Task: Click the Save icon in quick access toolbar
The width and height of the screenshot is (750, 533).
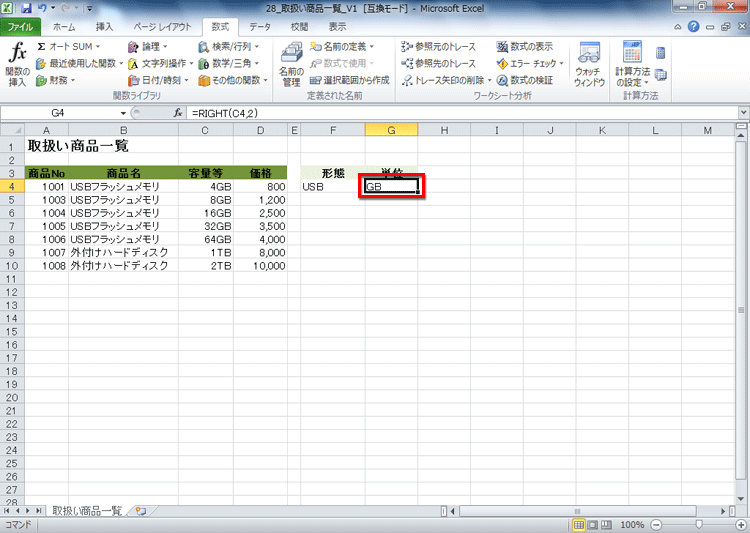Action: click(26, 8)
